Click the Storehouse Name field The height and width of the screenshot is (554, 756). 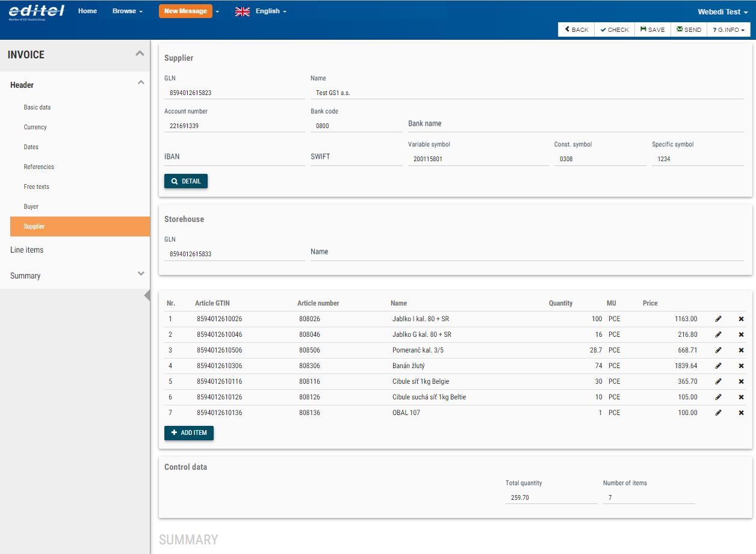pyautogui.click(x=527, y=252)
